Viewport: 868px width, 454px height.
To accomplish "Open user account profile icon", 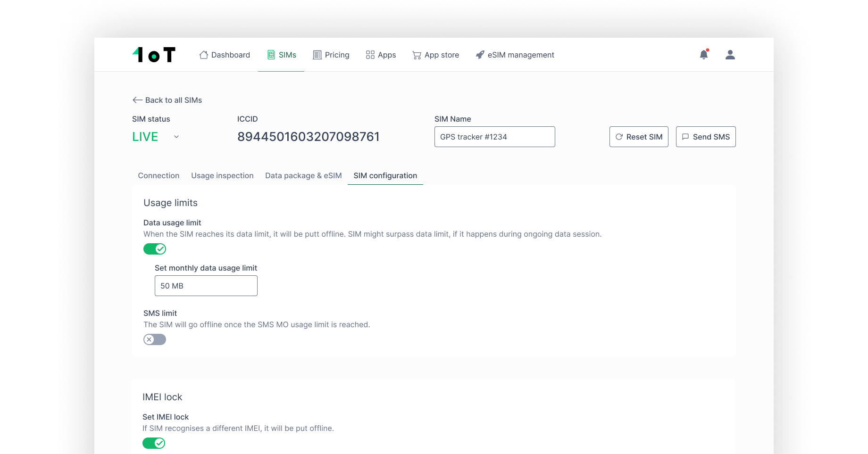I will pyautogui.click(x=730, y=55).
